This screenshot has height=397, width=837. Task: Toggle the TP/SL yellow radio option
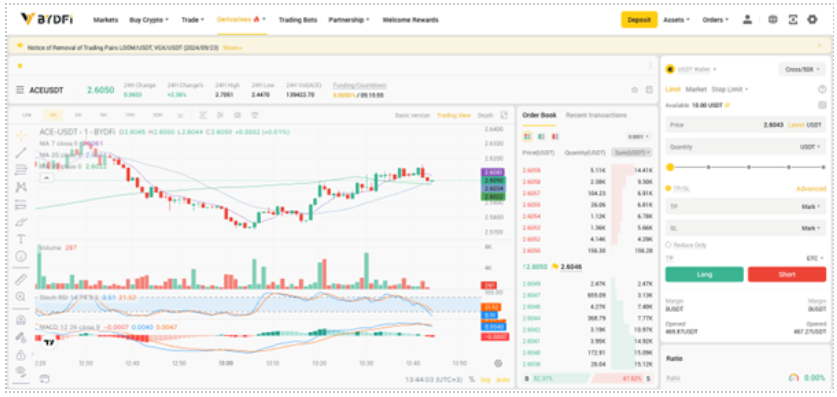coord(668,188)
